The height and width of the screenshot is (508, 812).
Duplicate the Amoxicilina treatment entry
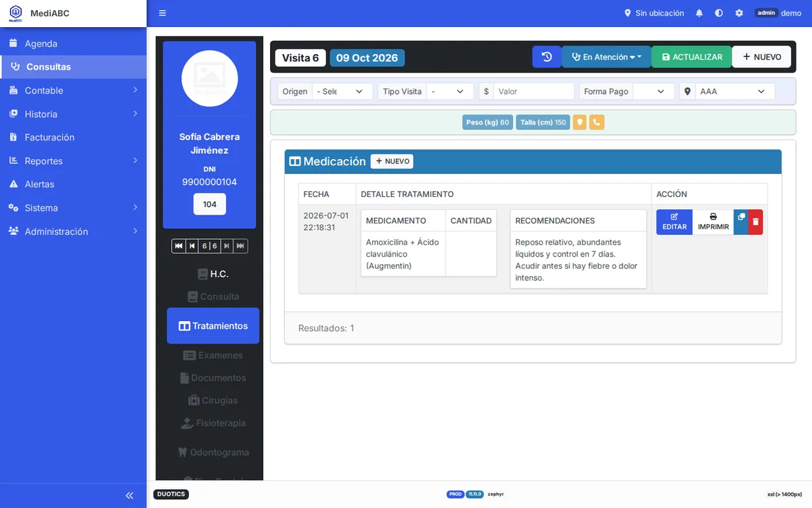point(741,222)
